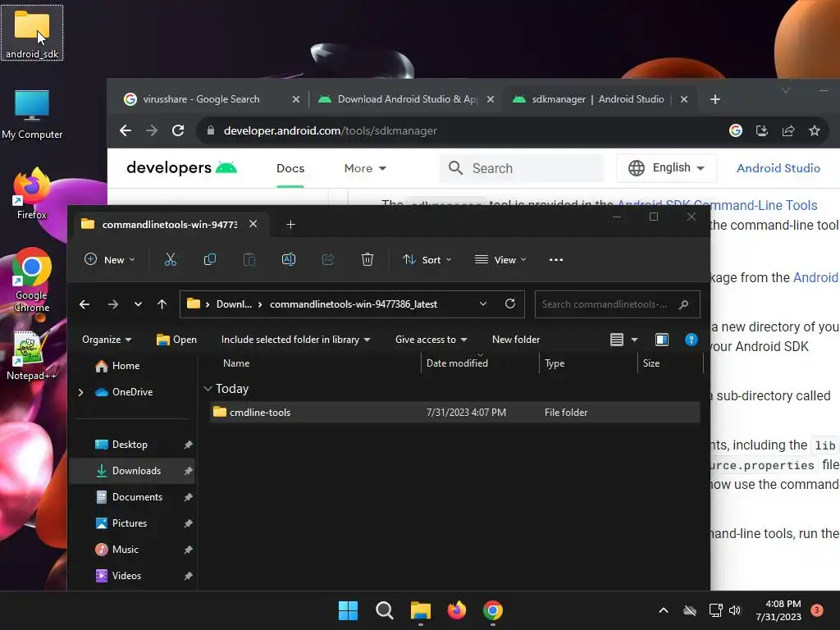
Task: Go forward in File Explorer navigation
Action: pyautogui.click(x=112, y=304)
